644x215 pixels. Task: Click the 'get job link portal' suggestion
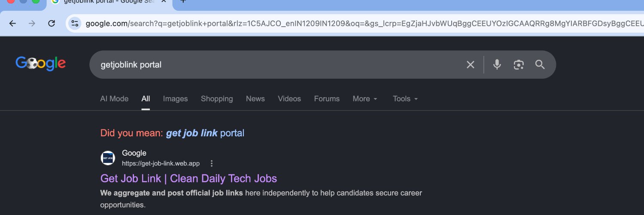tap(205, 133)
